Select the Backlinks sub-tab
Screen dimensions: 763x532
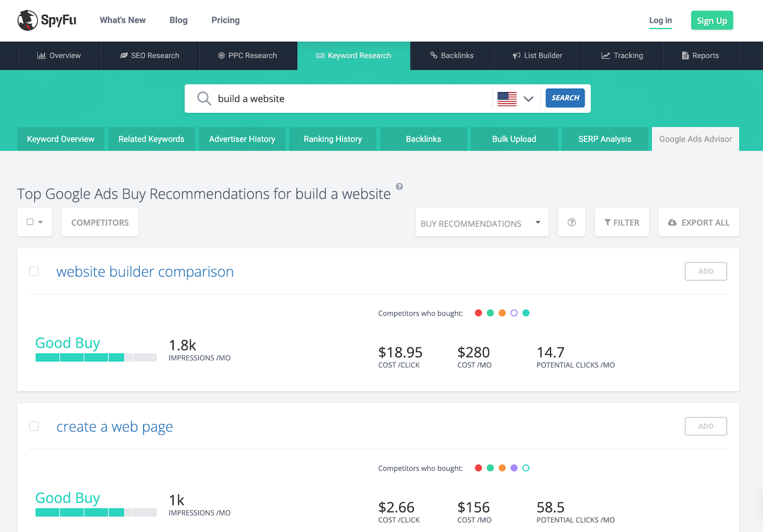tap(423, 139)
